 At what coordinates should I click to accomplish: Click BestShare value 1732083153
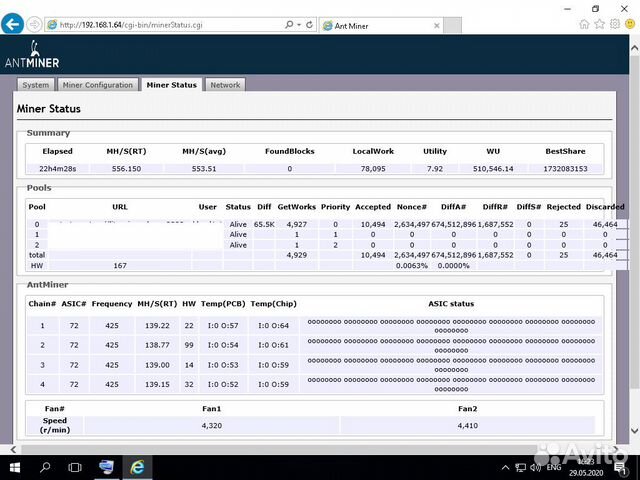pyautogui.click(x=565, y=169)
